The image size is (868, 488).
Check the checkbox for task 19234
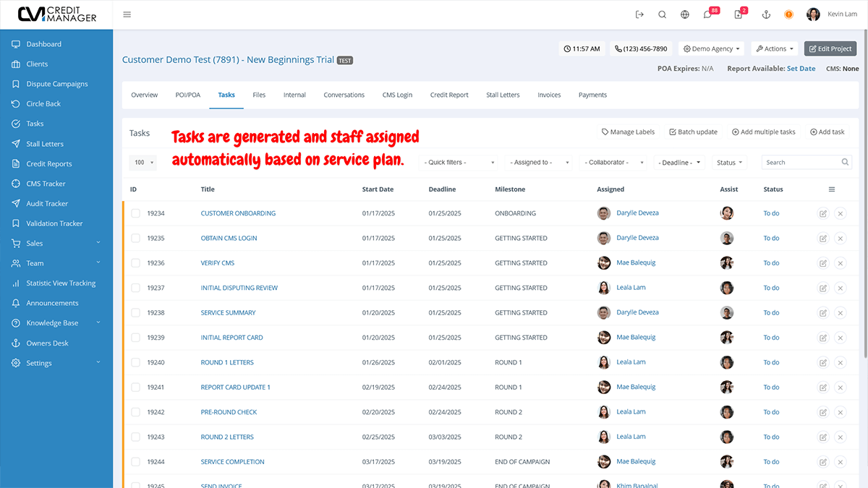(x=135, y=213)
